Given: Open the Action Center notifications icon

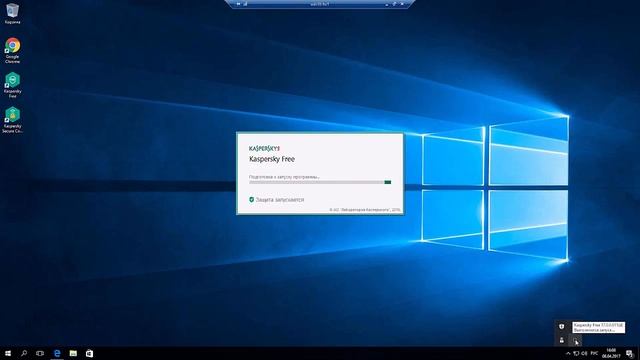Looking at the screenshot, I should pos(630,353).
